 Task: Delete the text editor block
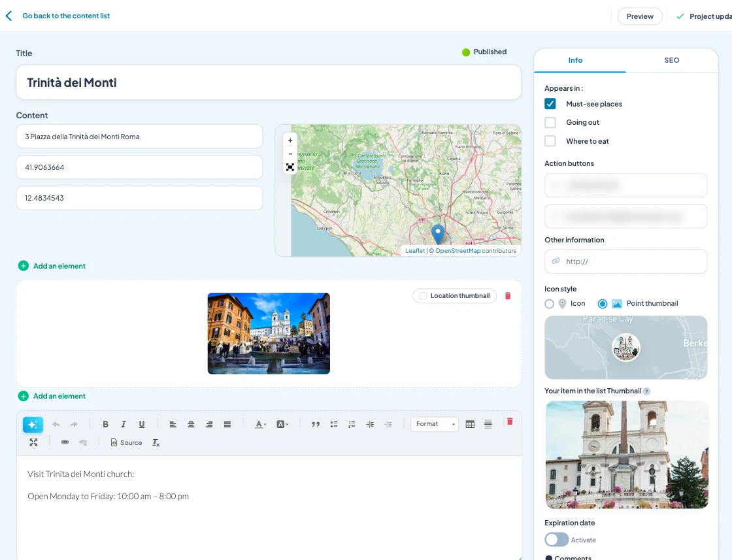pyautogui.click(x=510, y=421)
